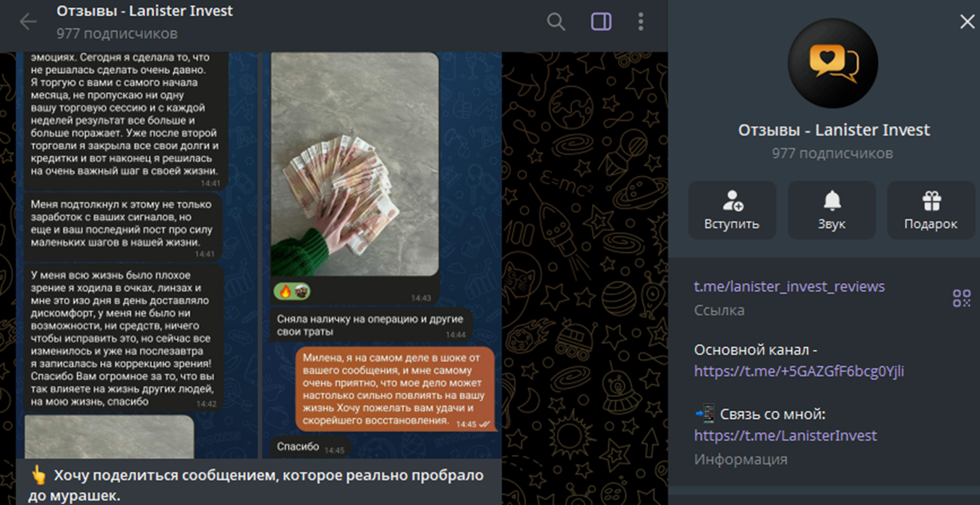The image size is (980, 505).
Task: Open the three-dot channel menu
Action: [640, 22]
